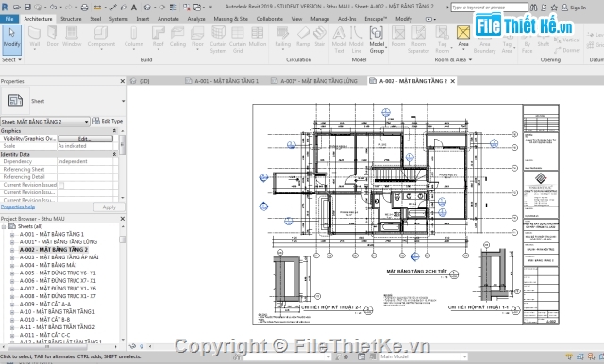Open the Properties help link
Viewport: 604px width, 364px height.
[x=18, y=207]
